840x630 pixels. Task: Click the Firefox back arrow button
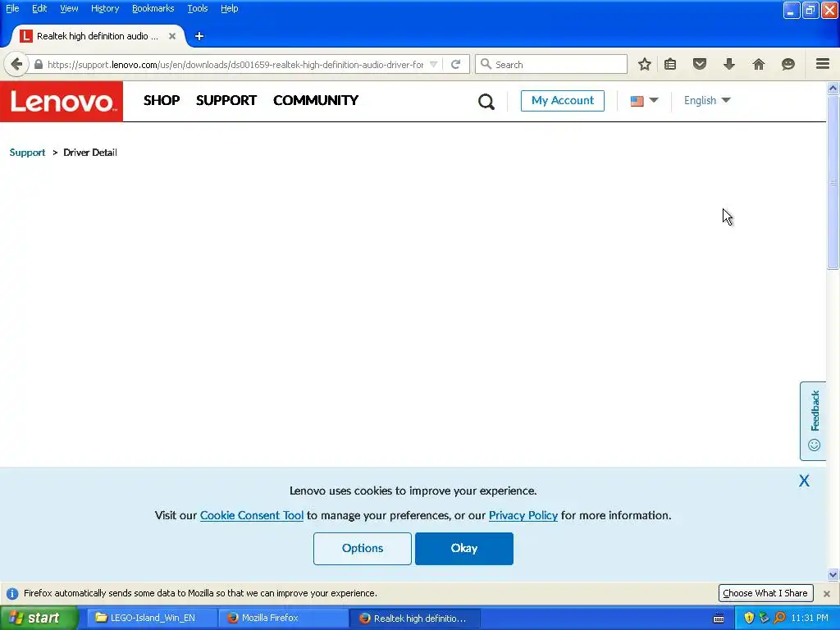(x=16, y=64)
